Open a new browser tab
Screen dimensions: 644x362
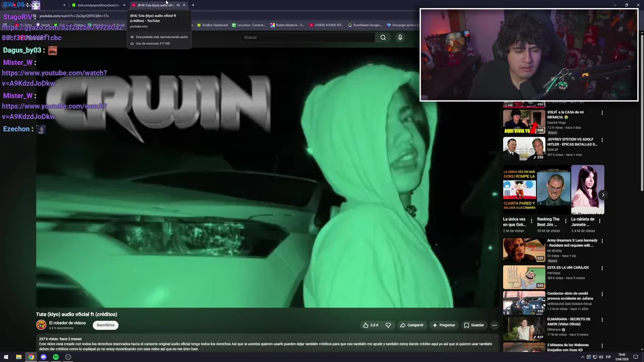click(x=193, y=5)
